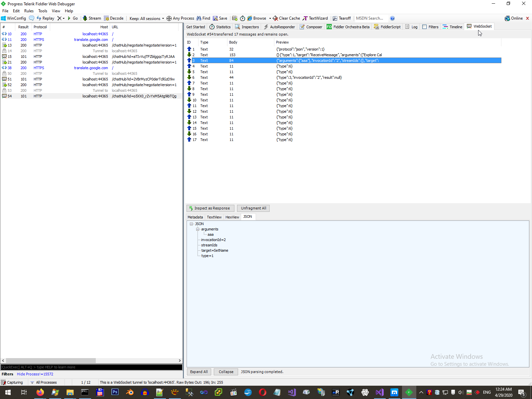532x399 pixels.
Task: Open Firefox from the taskbar
Action: click(x=40, y=392)
